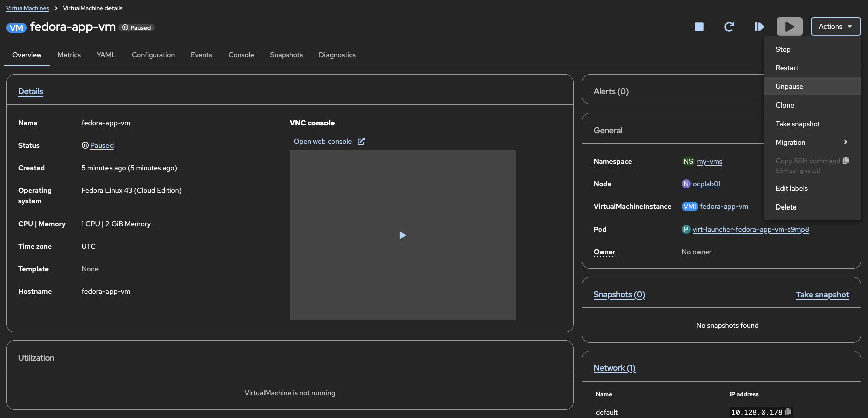Screen dimensions: 868x418
Task: Expand the Migration submenu chevron
Action: click(x=846, y=142)
